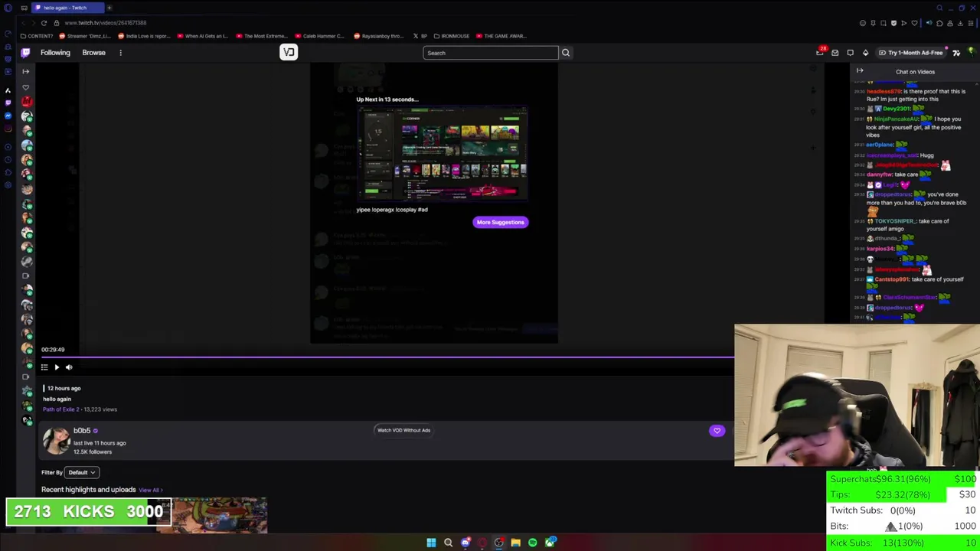Viewport: 980px width, 551px height.
Task: Reload the page
Action: tap(44, 23)
